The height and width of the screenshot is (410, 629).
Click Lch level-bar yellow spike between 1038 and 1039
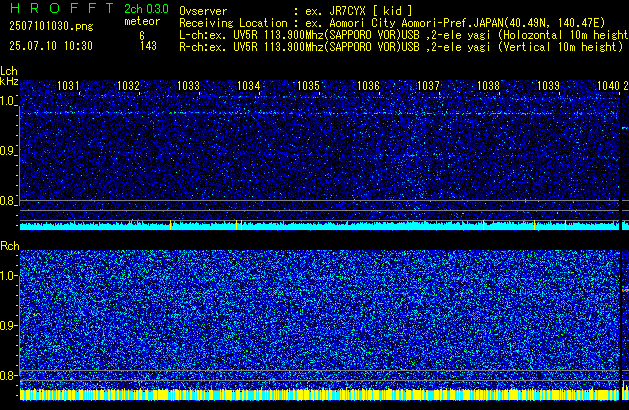(x=534, y=225)
